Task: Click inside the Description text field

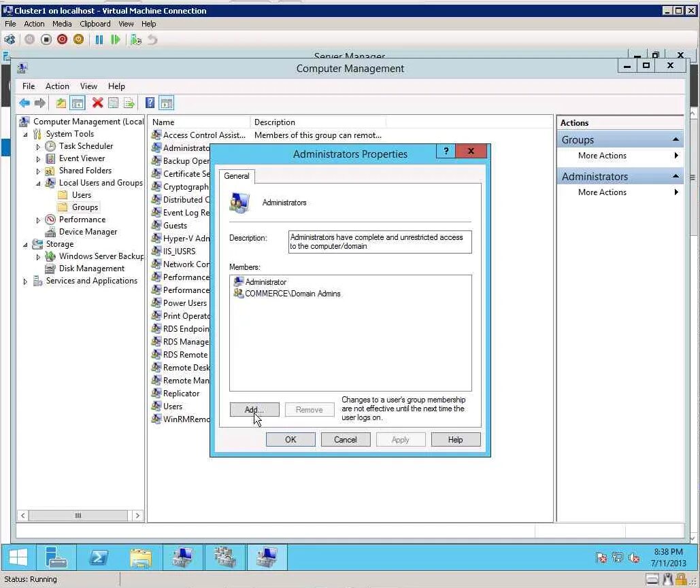Action: click(380, 242)
